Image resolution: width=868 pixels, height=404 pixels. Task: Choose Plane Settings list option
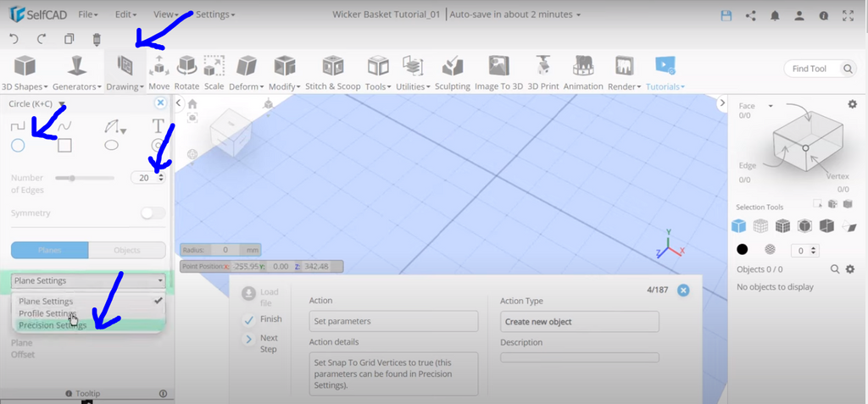(88, 301)
